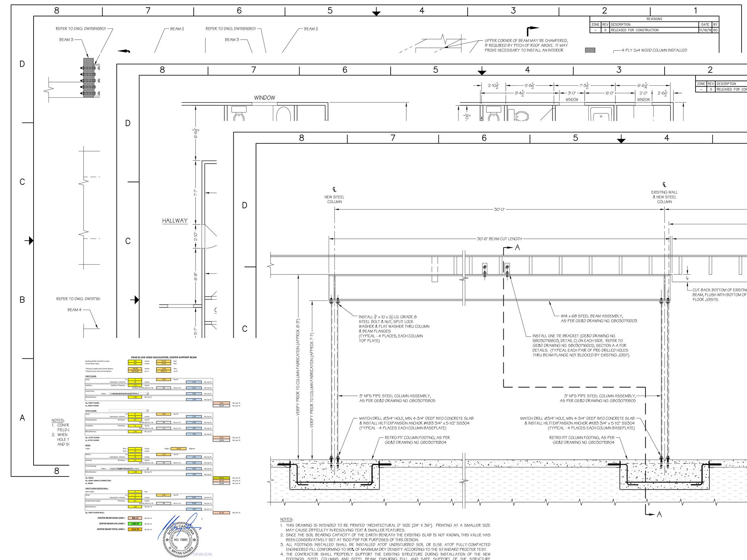The image size is (747, 560).
Task: Click the 'FIRST FLOOR CENTER WALL:' section heading
Action: pos(97,489)
